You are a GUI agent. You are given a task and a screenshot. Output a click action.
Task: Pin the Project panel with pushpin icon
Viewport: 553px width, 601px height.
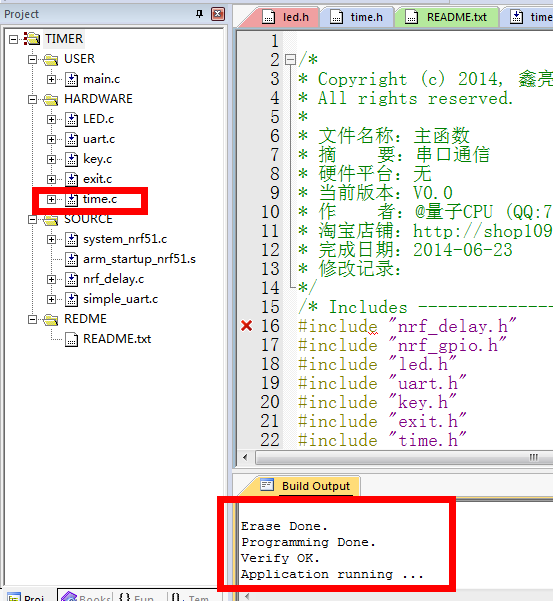199,14
